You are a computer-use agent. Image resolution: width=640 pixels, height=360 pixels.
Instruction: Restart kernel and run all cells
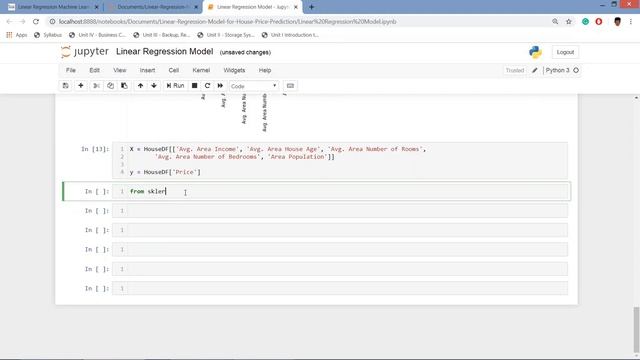(220, 86)
